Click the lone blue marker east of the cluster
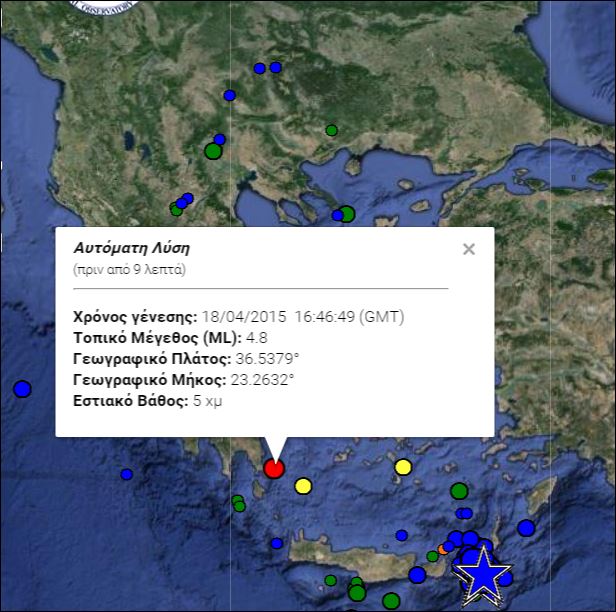Viewport: 616px width, 612px height. [x=526, y=528]
